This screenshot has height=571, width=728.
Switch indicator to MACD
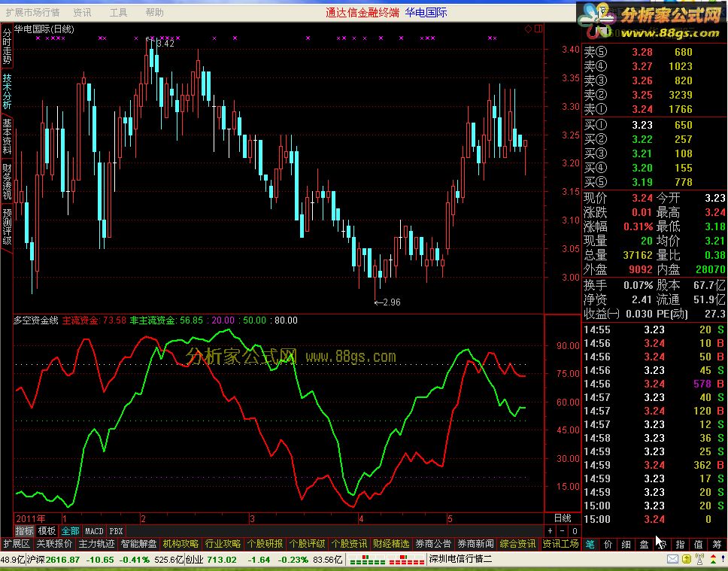click(94, 530)
